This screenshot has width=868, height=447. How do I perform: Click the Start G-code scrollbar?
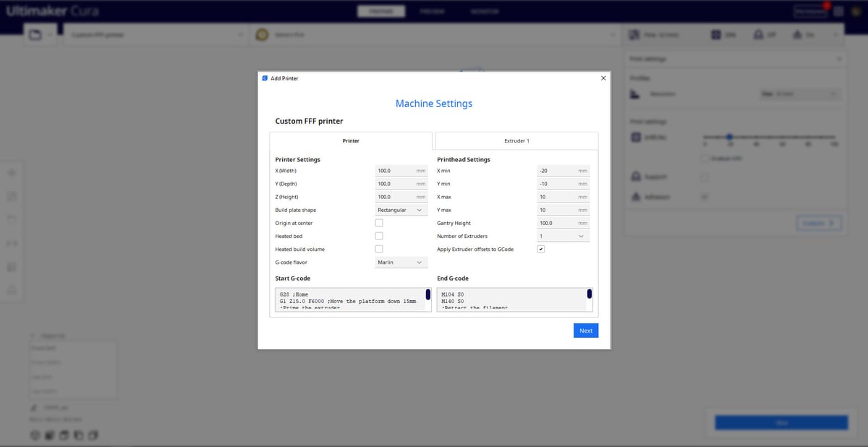[x=427, y=294]
